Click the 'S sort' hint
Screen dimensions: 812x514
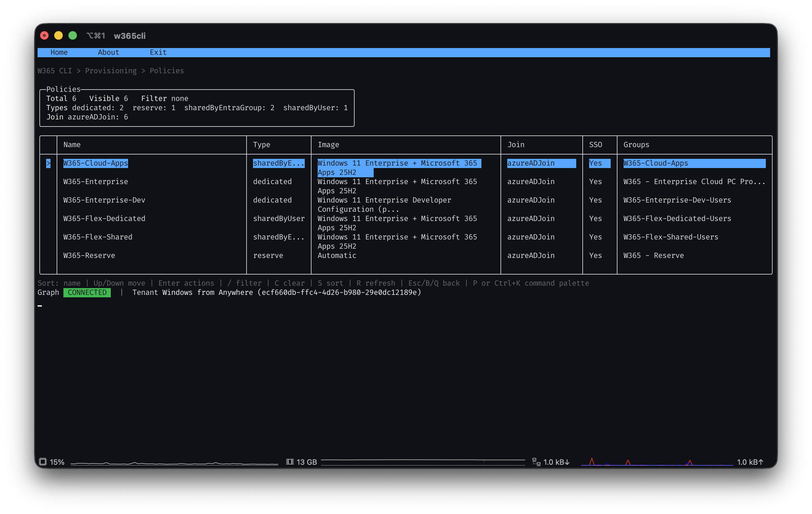click(x=330, y=283)
